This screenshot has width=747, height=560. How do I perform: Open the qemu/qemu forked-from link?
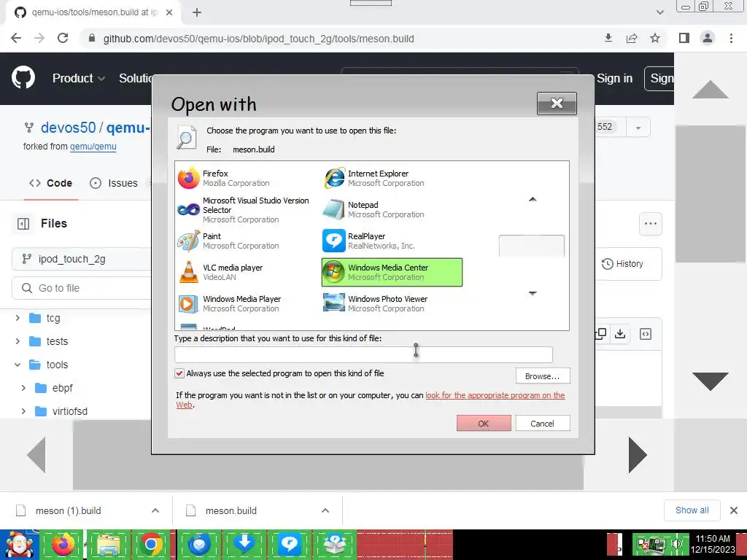click(x=93, y=146)
